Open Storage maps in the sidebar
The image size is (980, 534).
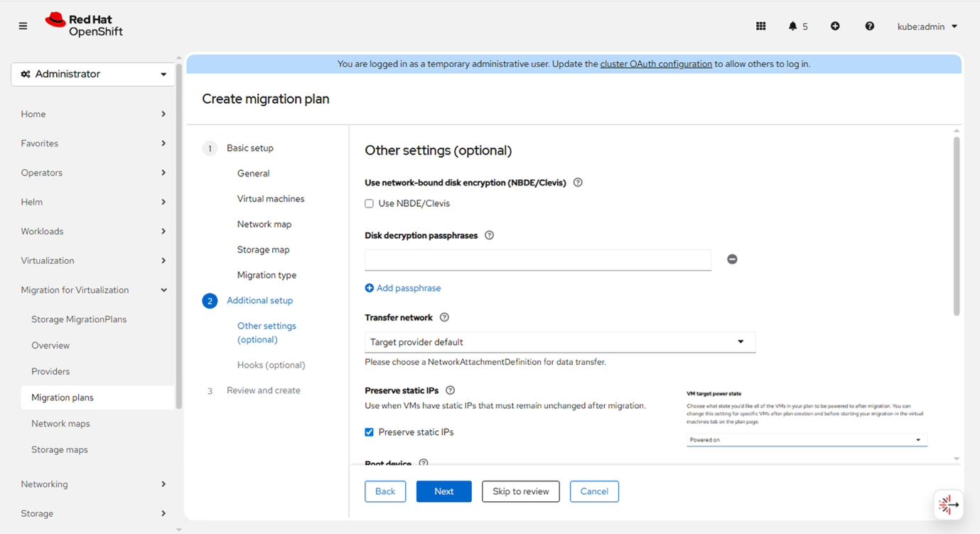coord(60,449)
